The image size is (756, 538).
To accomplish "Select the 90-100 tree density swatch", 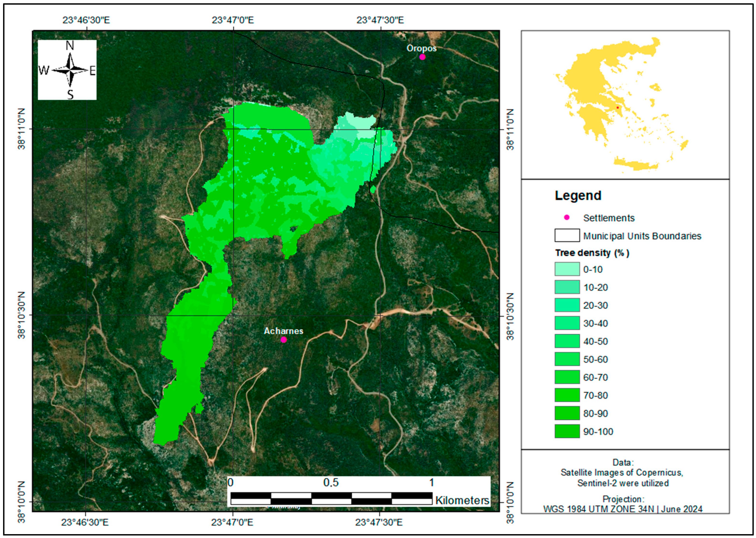I will (x=567, y=431).
